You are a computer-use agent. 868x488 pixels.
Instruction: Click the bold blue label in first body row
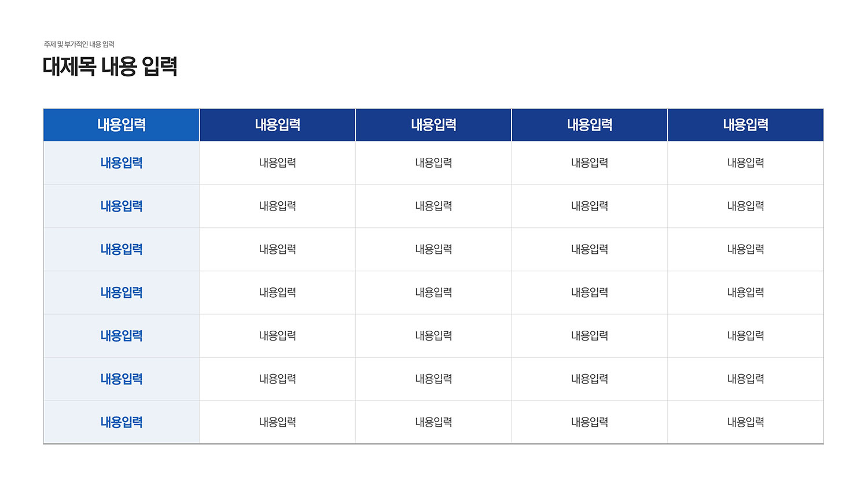pyautogui.click(x=122, y=163)
